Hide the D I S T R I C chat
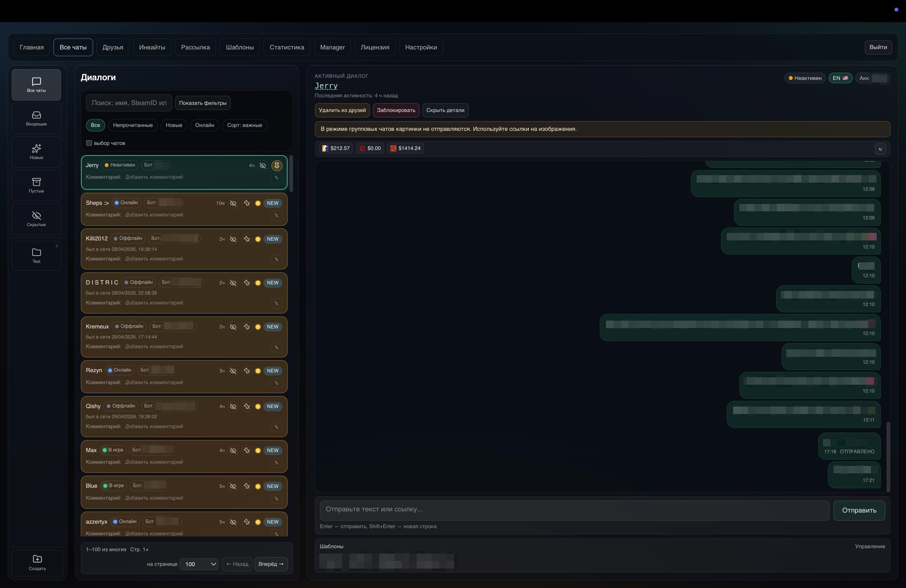 233,283
